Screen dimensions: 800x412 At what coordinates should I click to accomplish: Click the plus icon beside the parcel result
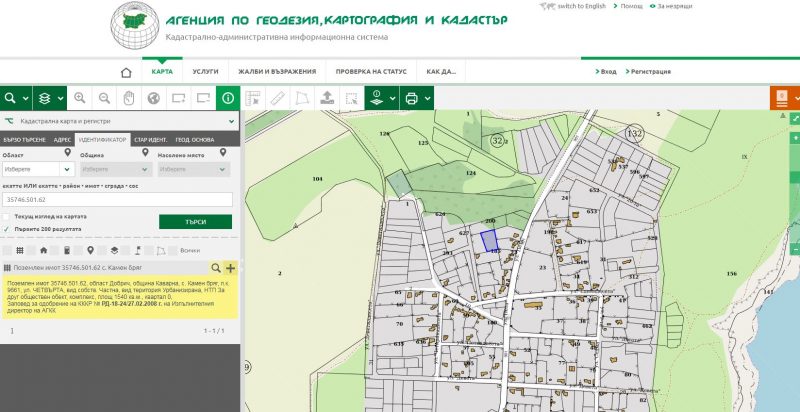tap(231, 268)
